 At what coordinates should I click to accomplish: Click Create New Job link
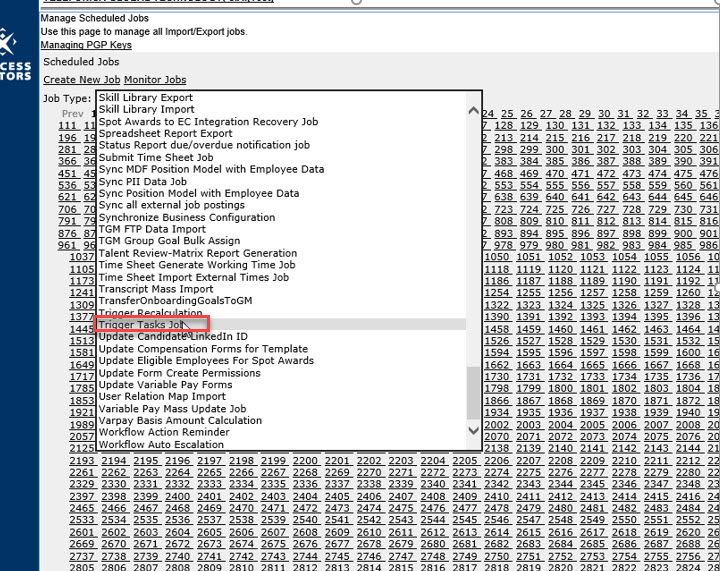pos(82,79)
